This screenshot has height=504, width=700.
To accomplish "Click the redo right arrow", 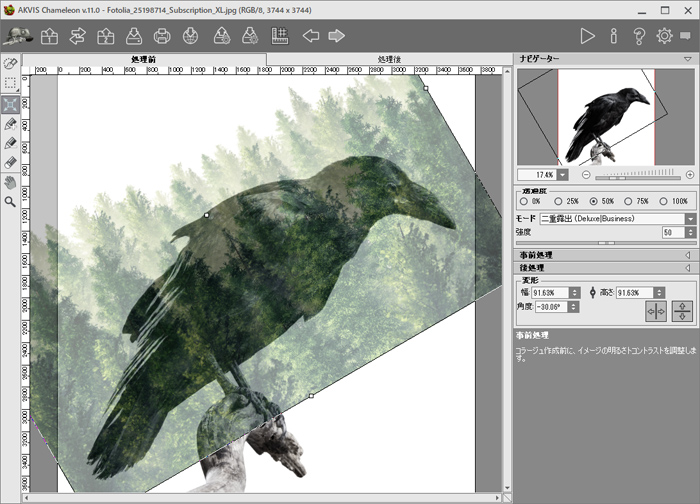I will pyautogui.click(x=337, y=36).
